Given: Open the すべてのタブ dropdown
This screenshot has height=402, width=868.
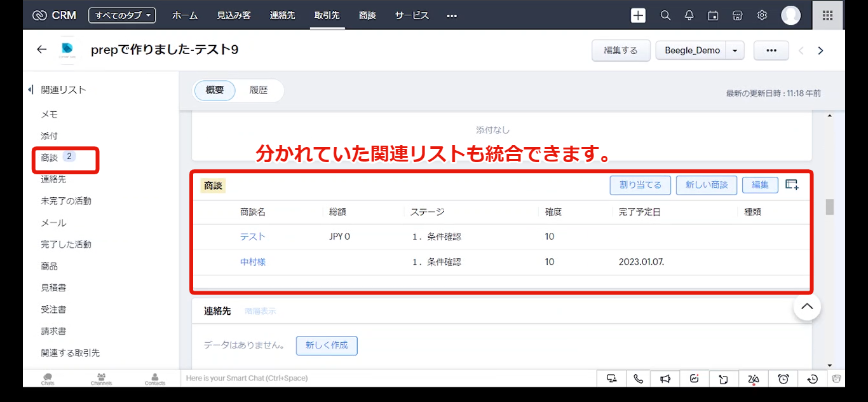Looking at the screenshot, I should point(122,15).
